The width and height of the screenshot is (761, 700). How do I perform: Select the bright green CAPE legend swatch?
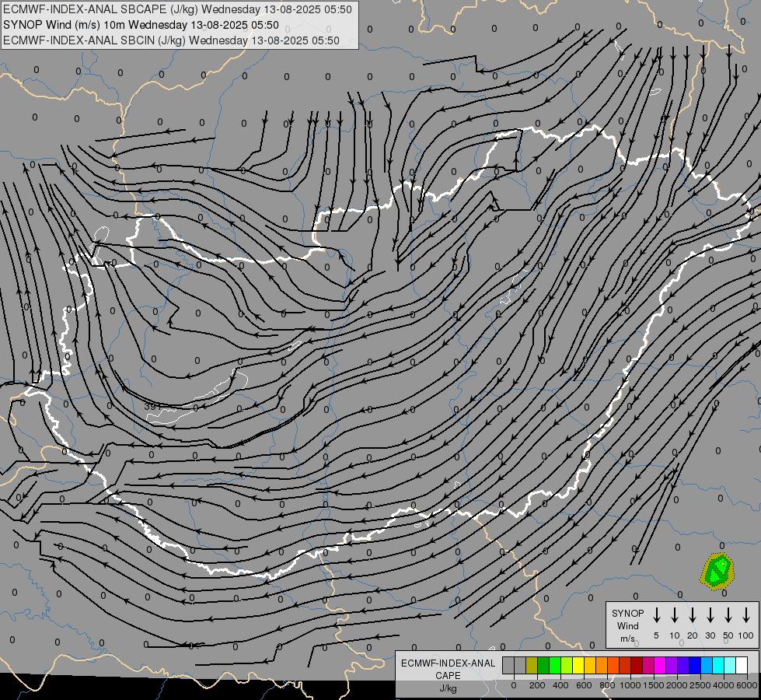[x=555, y=665]
